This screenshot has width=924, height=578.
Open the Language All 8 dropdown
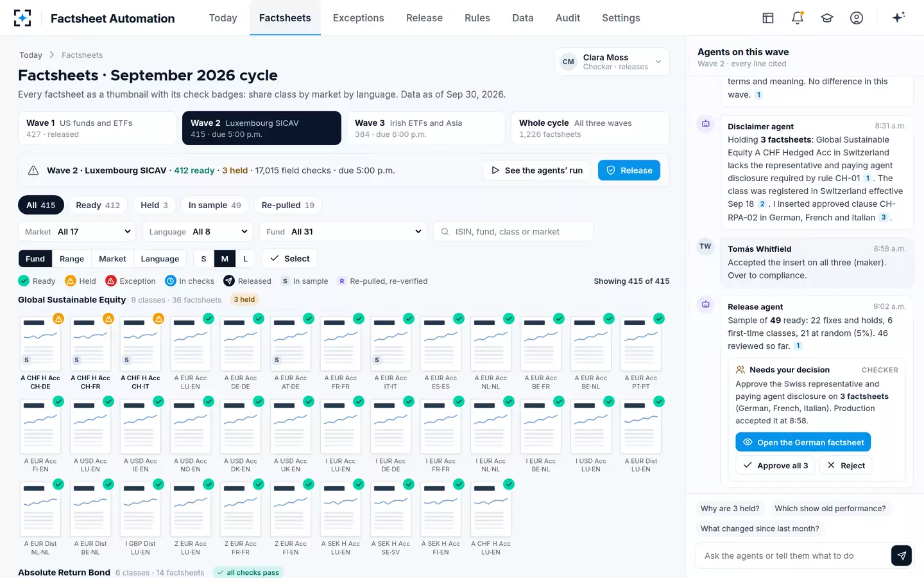tap(198, 232)
